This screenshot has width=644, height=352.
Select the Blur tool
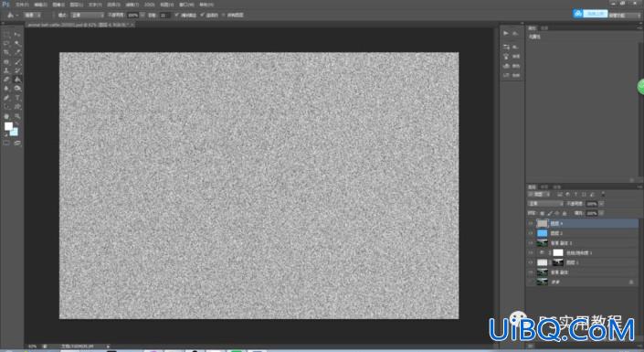coord(6,88)
